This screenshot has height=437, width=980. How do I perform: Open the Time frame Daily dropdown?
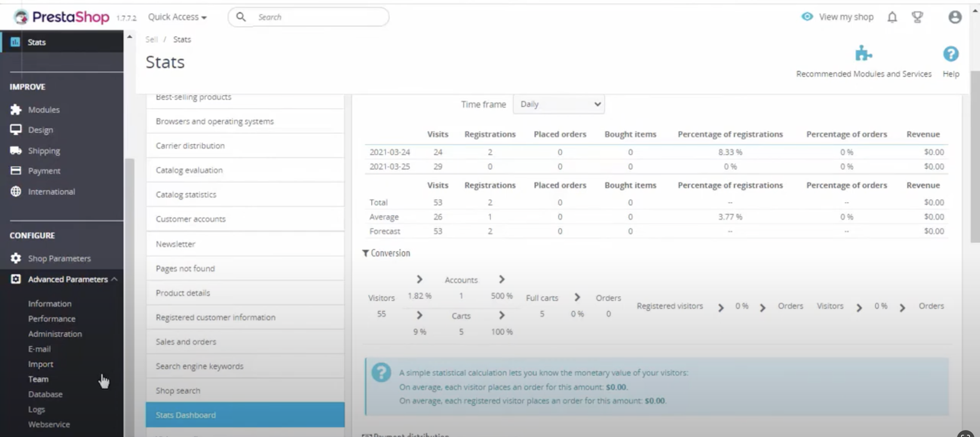point(558,104)
